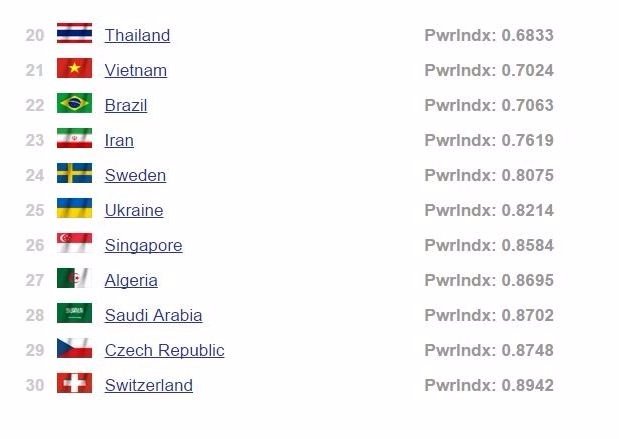Image resolution: width=619 pixels, height=439 pixels.
Task: Click rank number 25 beside Ukraine
Action: [35, 210]
